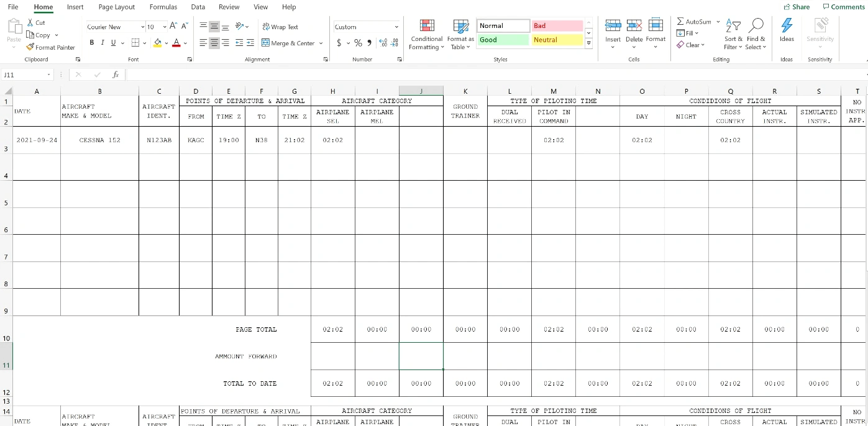Expand the Custom number format dropdown

[x=396, y=27]
